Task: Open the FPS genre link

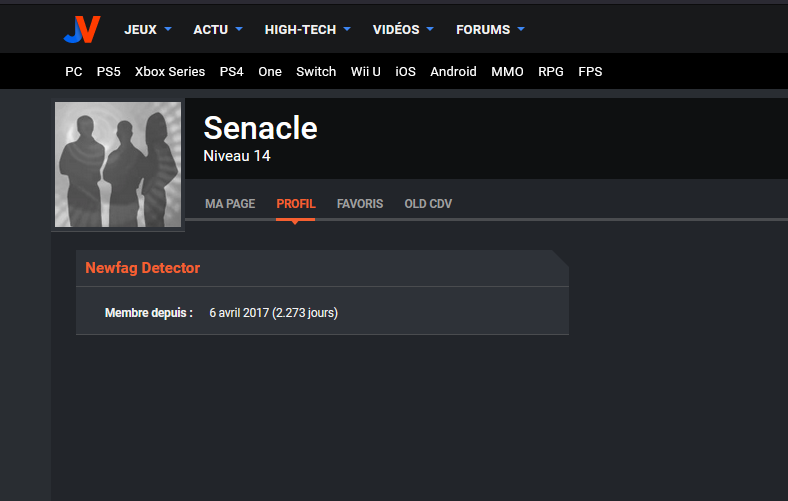Action: pos(590,72)
